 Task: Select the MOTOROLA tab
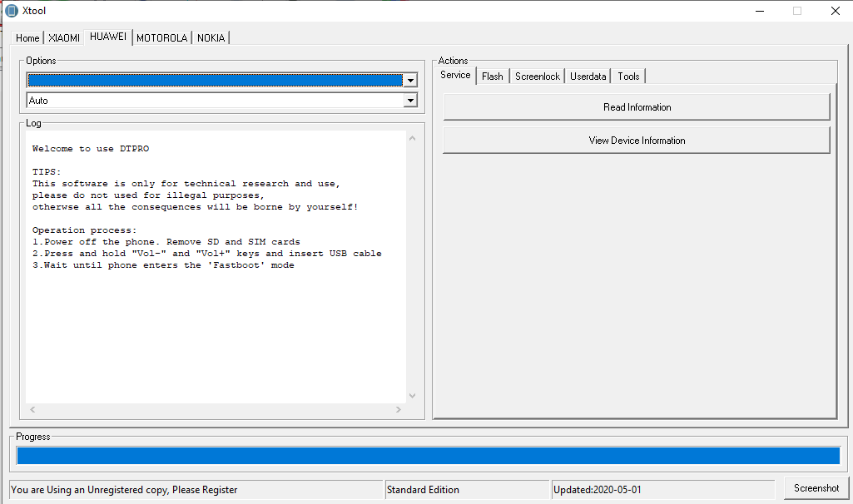point(161,38)
